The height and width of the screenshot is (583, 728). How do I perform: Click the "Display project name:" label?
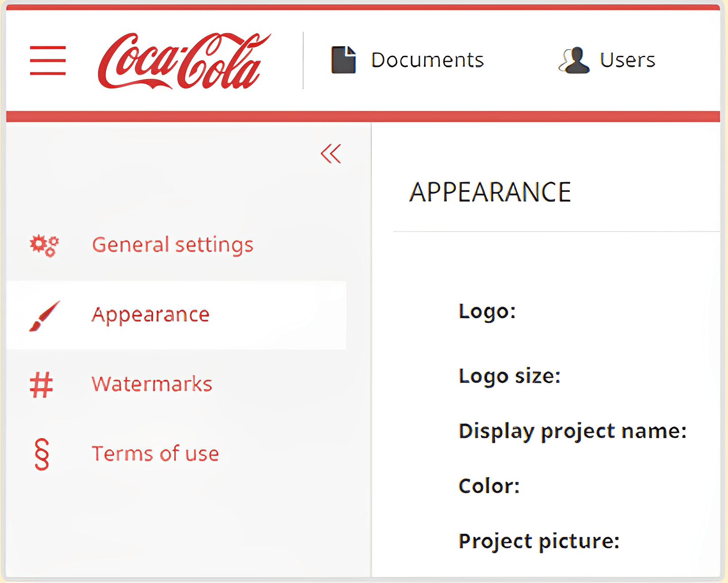573,431
